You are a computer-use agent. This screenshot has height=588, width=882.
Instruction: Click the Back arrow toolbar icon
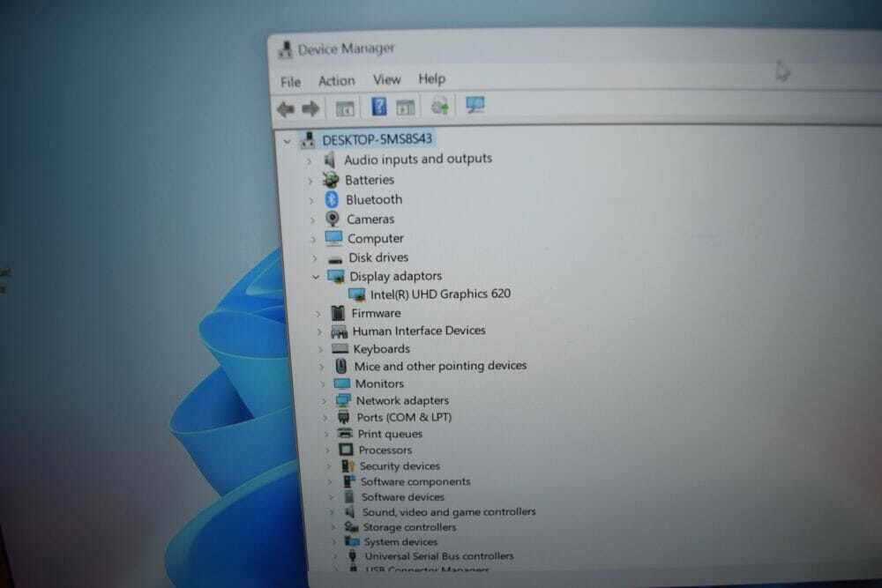click(x=286, y=108)
